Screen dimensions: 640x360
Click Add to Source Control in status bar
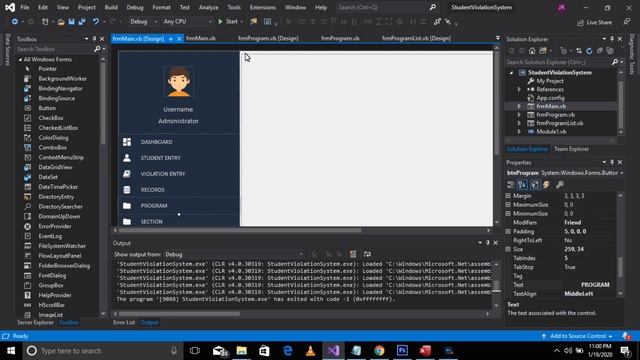tap(578, 336)
